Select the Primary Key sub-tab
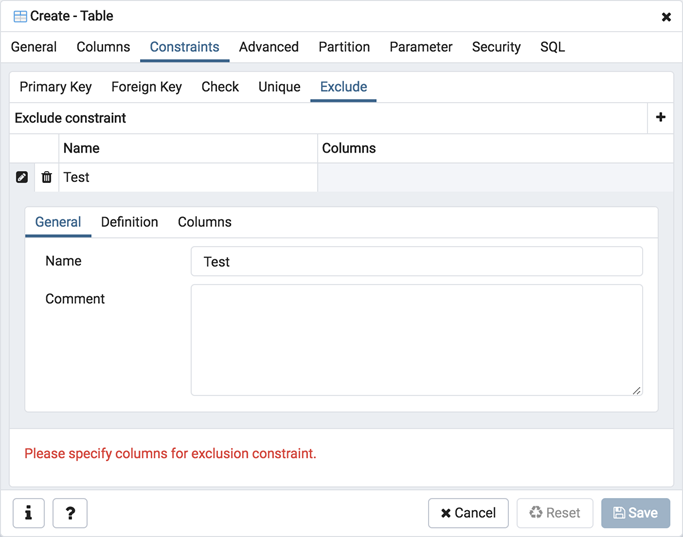The image size is (683, 537). tap(56, 87)
